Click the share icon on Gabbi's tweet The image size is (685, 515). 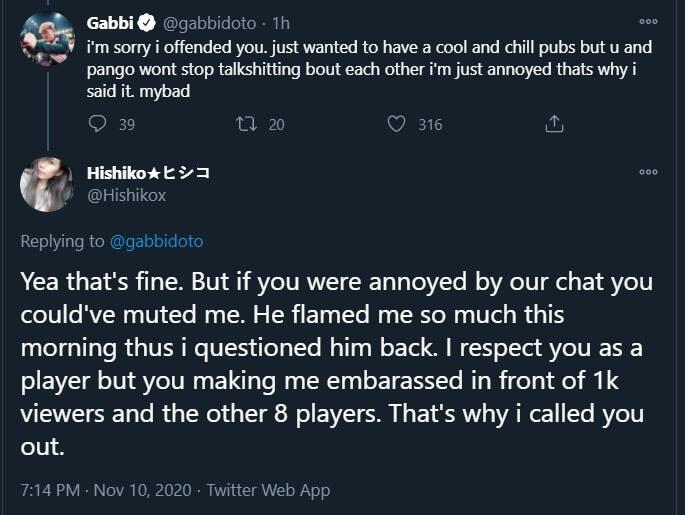pyautogui.click(x=554, y=124)
